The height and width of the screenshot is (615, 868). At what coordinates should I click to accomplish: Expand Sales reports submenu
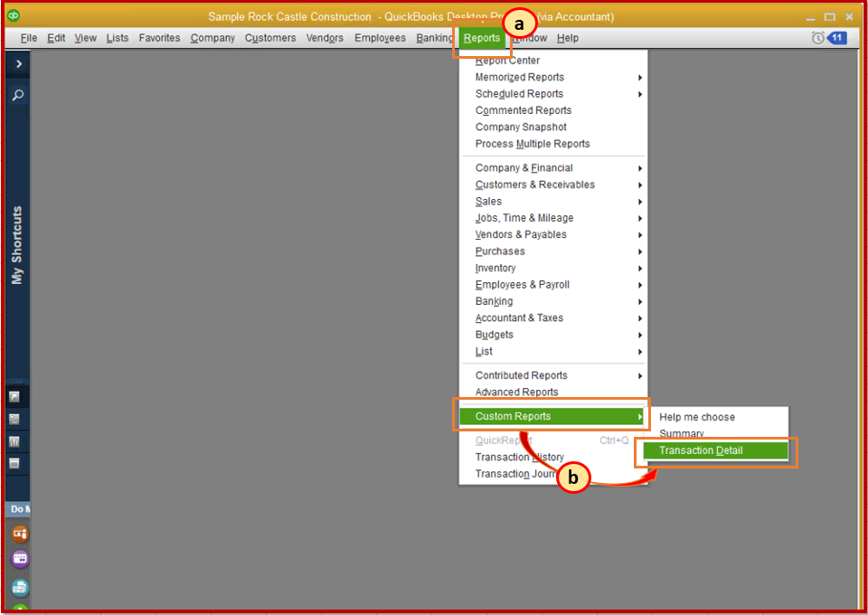tap(553, 201)
